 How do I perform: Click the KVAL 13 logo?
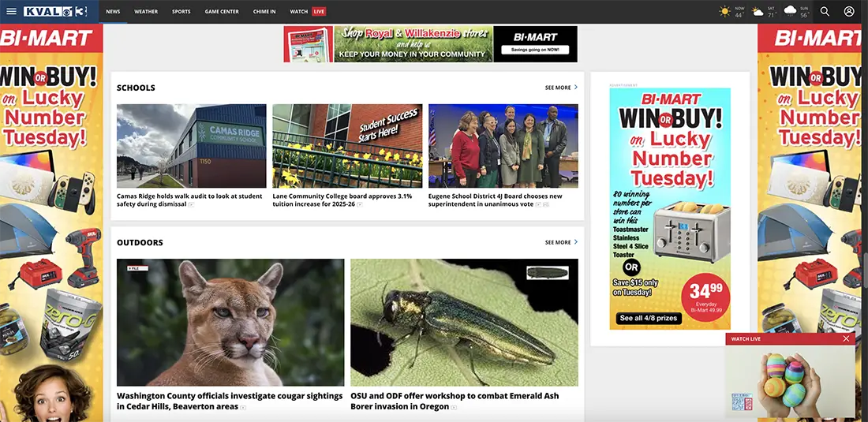(56, 11)
